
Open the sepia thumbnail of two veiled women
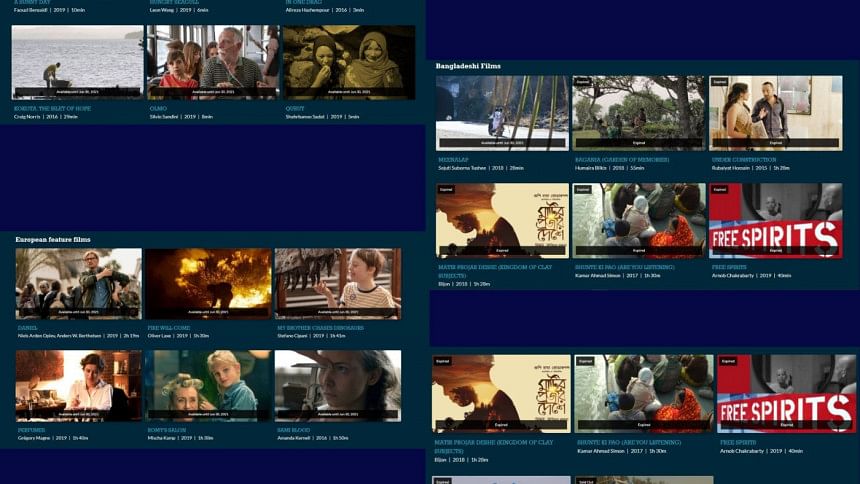click(x=349, y=62)
